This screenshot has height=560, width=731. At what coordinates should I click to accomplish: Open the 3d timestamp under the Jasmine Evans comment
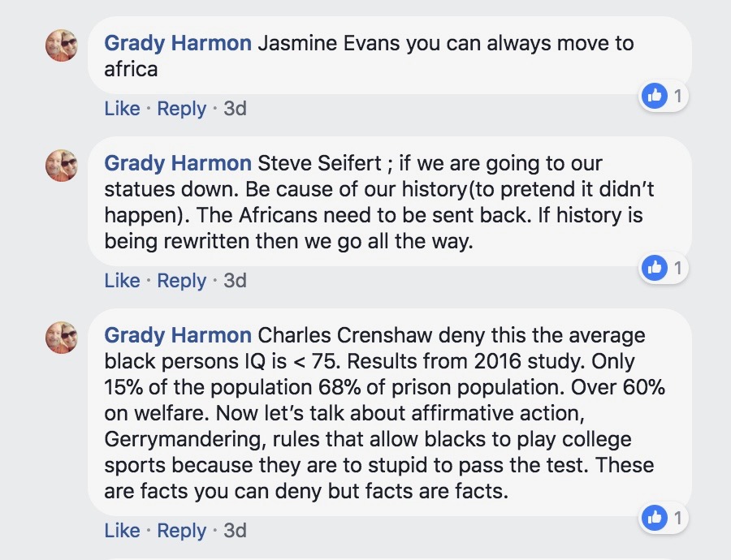point(235,108)
